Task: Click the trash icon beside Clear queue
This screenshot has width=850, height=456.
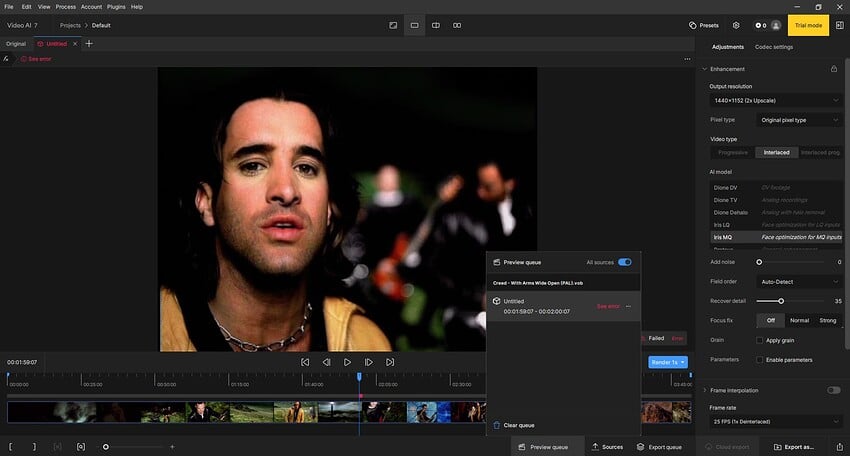Action: (497, 425)
